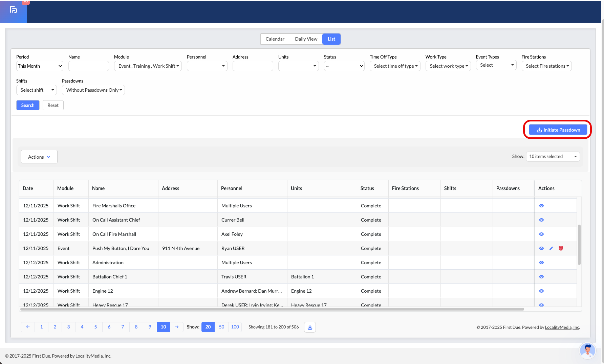Switch to the Calendar tab

pos(275,39)
